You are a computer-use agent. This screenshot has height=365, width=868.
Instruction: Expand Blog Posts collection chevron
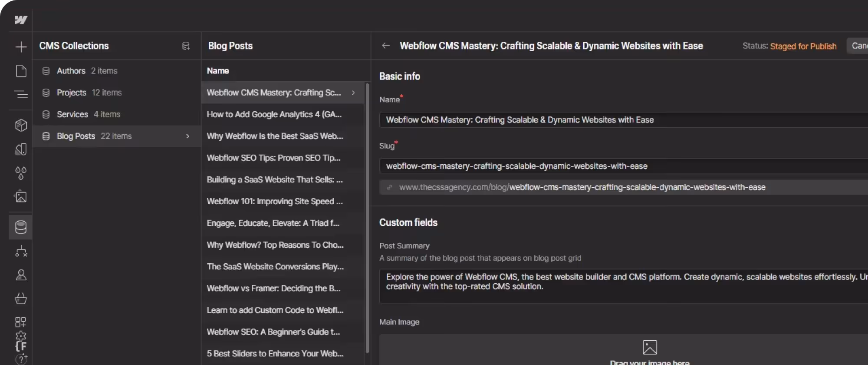tap(187, 136)
